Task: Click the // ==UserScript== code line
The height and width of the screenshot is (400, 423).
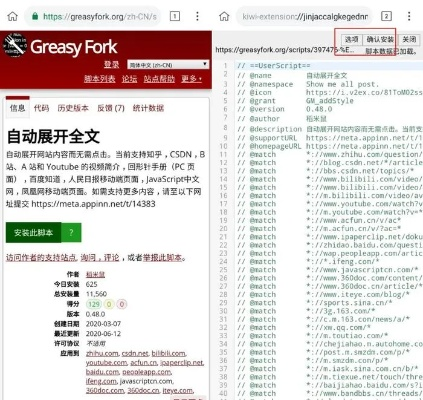Action: click(274, 65)
